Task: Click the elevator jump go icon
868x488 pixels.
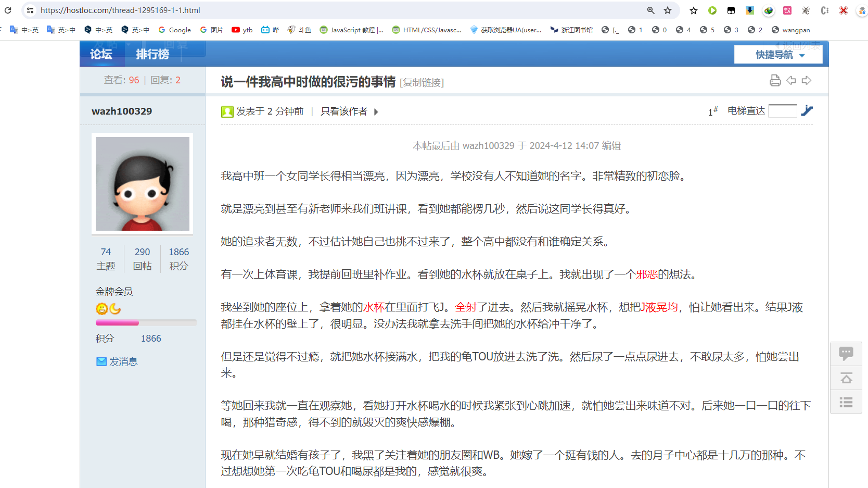Action: [807, 110]
